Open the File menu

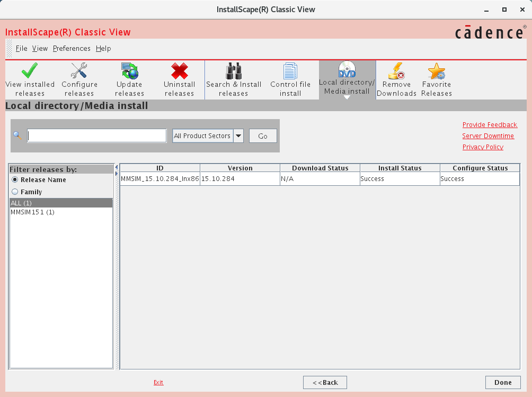pos(21,49)
